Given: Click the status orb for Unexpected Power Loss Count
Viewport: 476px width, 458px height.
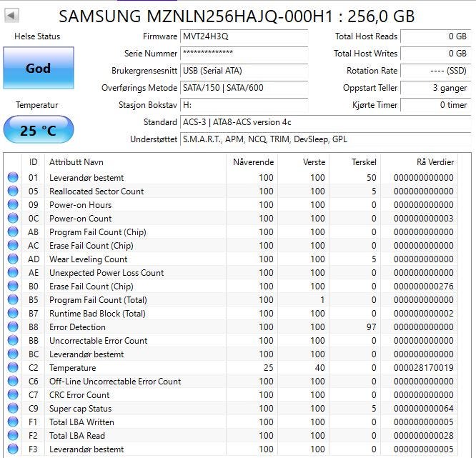Looking at the screenshot, I should (x=13, y=272).
